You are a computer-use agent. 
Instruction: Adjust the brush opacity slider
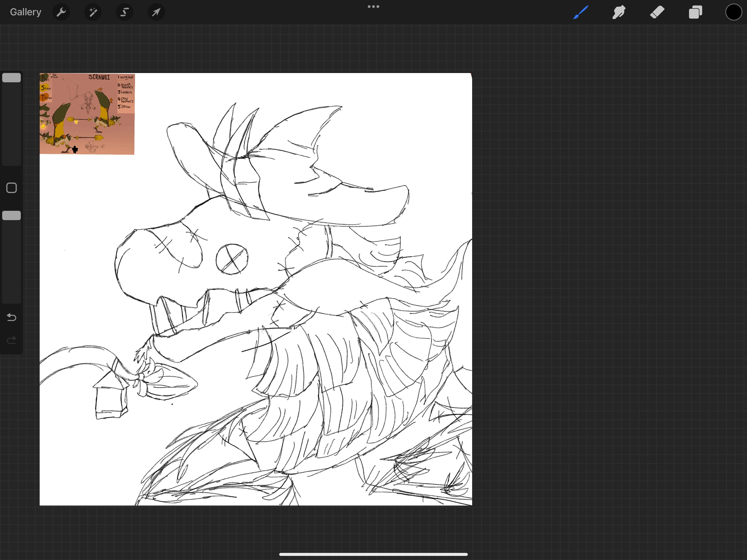[x=11, y=215]
